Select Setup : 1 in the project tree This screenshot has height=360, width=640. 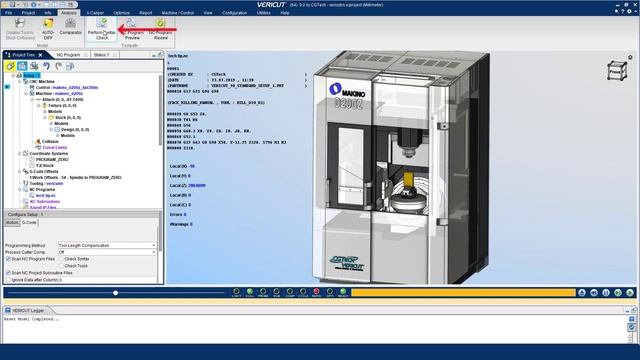click(31, 76)
